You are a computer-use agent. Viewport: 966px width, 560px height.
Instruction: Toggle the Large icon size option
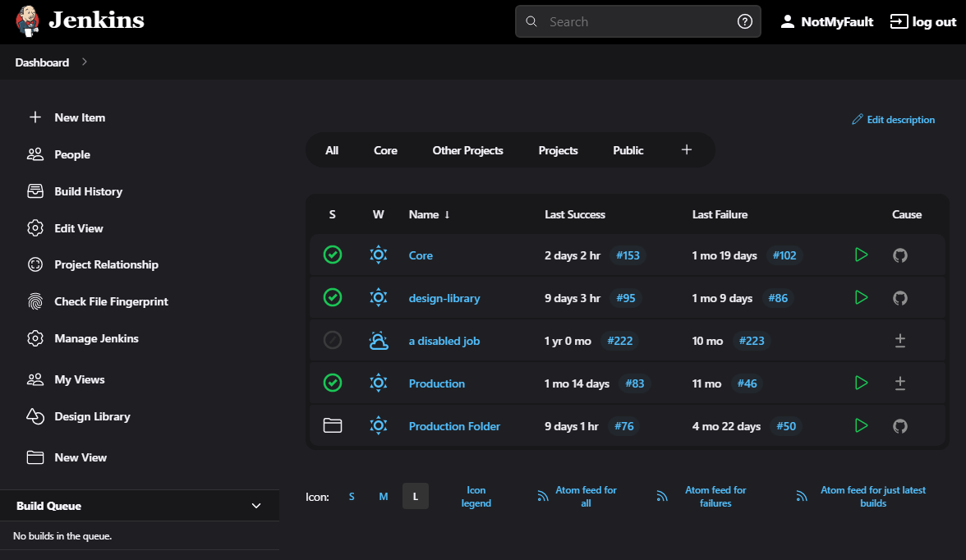pos(415,496)
